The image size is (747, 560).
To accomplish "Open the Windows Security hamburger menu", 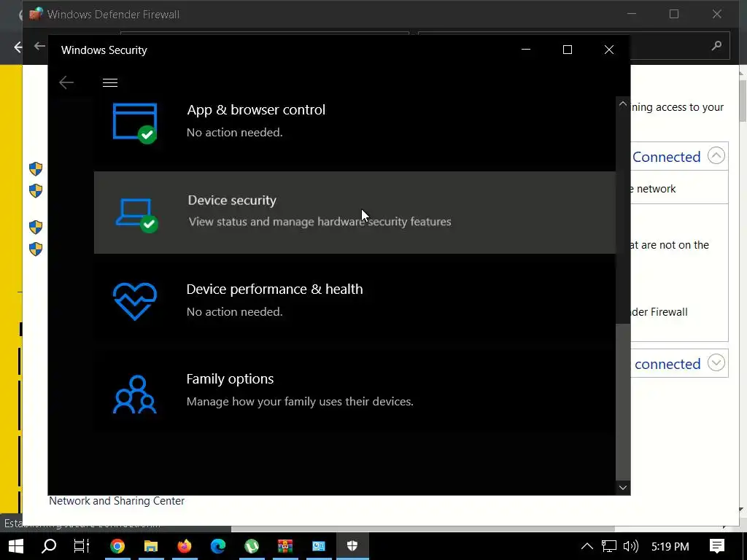I will [x=110, y=83].
